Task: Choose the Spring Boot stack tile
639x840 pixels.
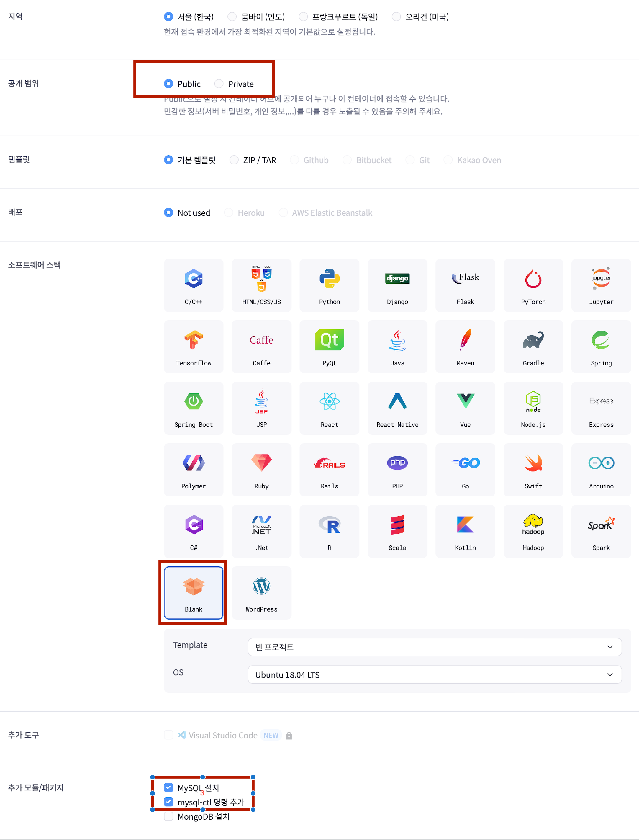Action: (193, 408)
